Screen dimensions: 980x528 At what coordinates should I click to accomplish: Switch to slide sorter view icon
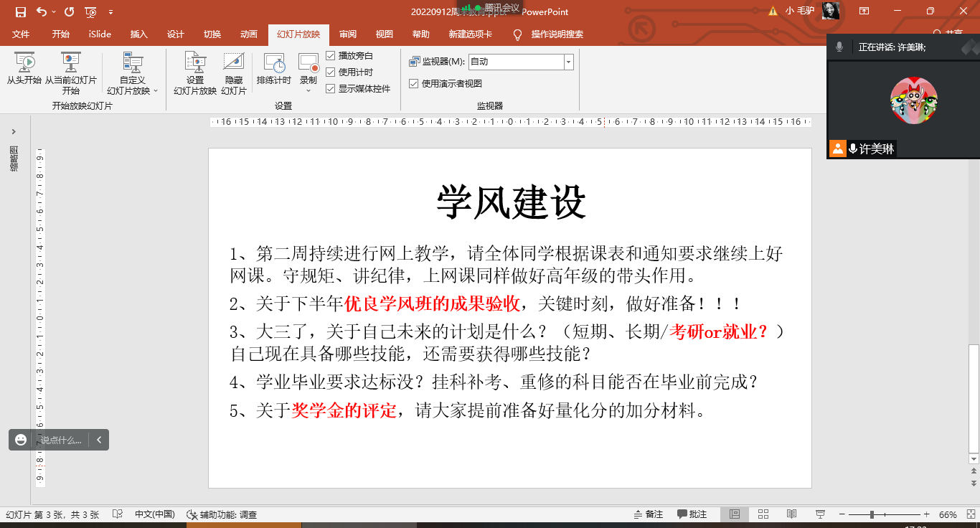click(x=763, y=514)
